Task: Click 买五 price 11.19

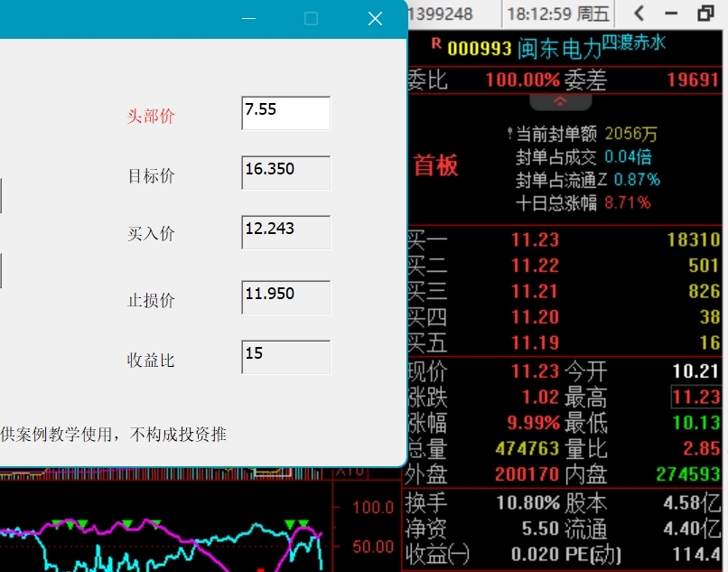Action: click(x=535, y=342)
